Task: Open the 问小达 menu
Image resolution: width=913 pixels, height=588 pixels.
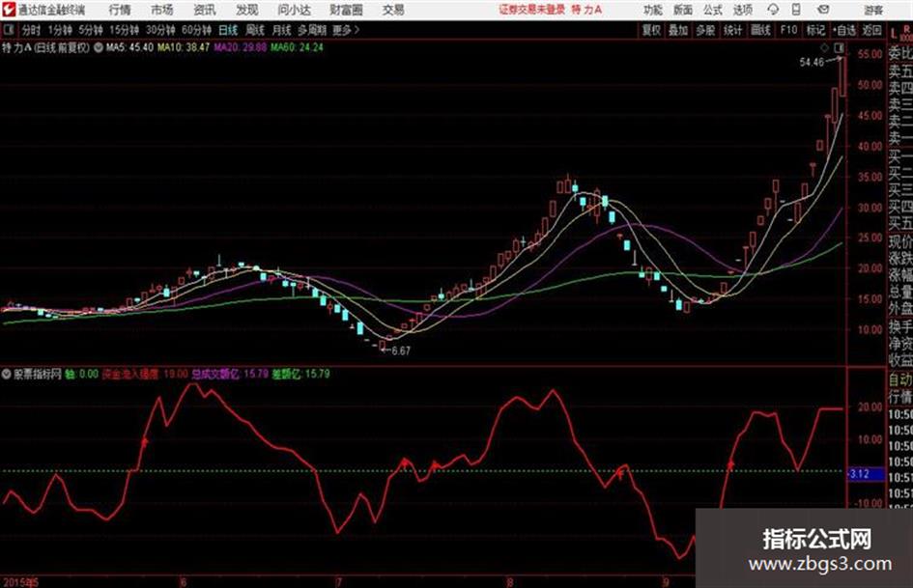Action: 295,10
